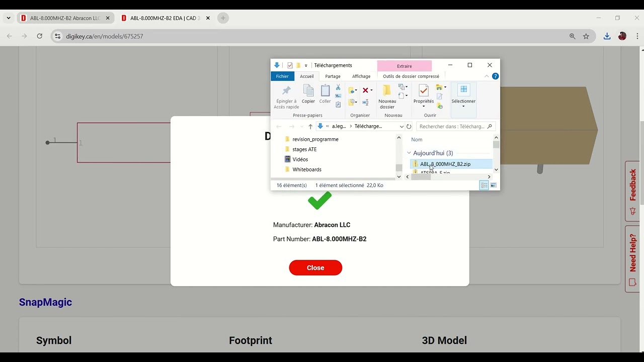Click the Copy to folder icon in Organiser
Image resolution: width=644 pixels, height=362 pixels.
[352, 102]
